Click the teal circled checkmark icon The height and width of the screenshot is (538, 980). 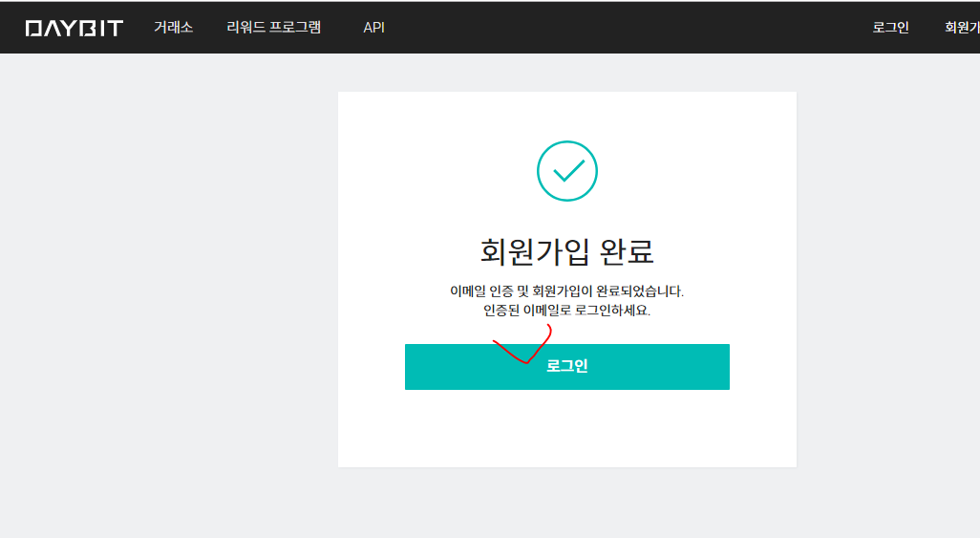tap(566, 171)
